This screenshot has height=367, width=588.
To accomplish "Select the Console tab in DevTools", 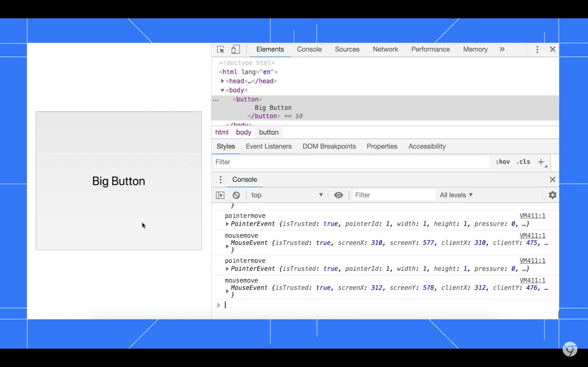I will point(310,49).
